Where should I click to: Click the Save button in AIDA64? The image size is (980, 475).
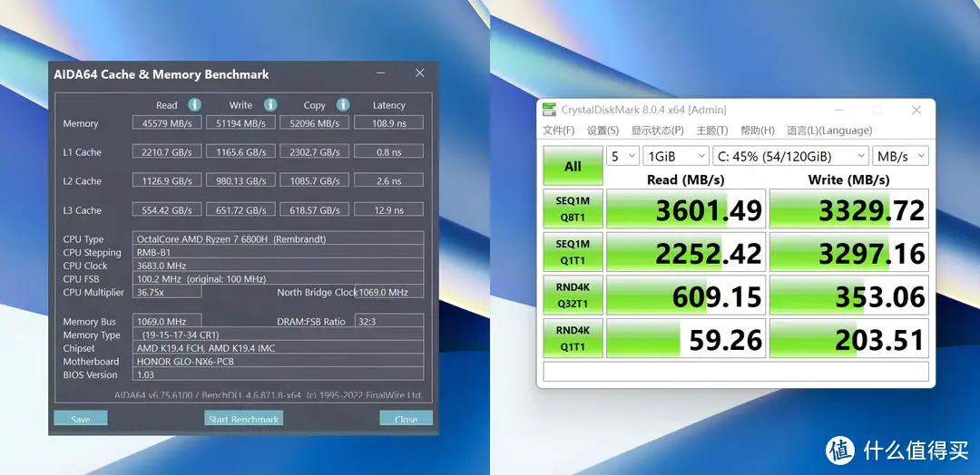click(x=81, y=418)
